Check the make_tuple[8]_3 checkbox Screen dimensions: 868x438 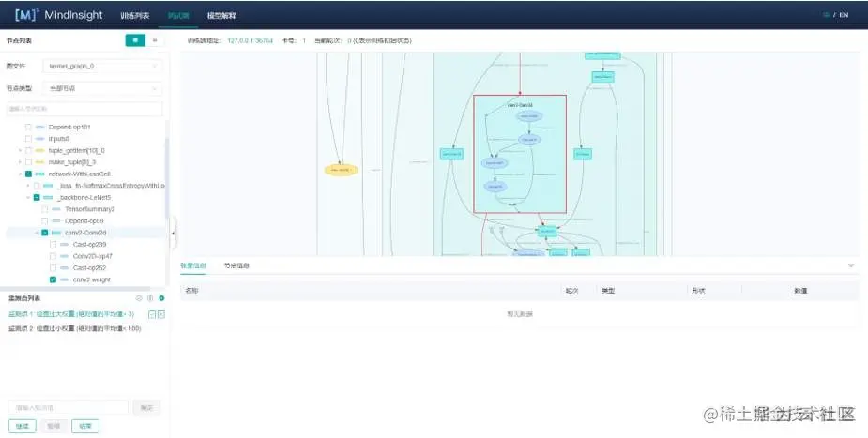point(28,162)
